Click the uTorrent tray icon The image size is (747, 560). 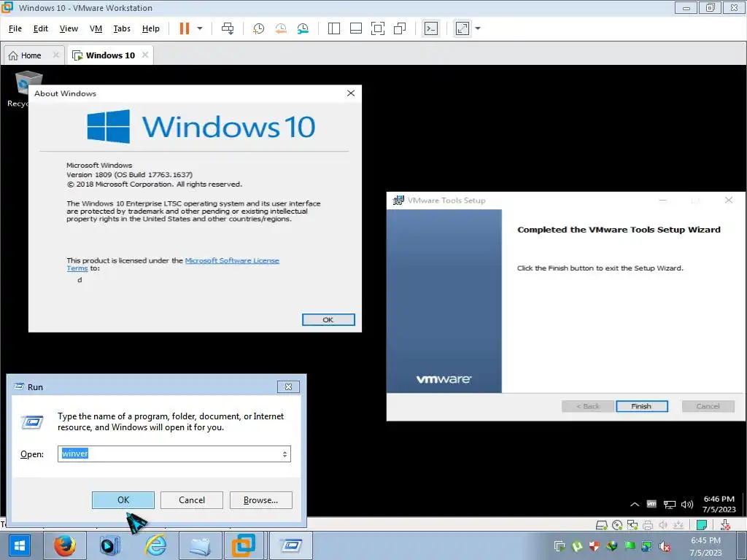[x=577, y=545]
